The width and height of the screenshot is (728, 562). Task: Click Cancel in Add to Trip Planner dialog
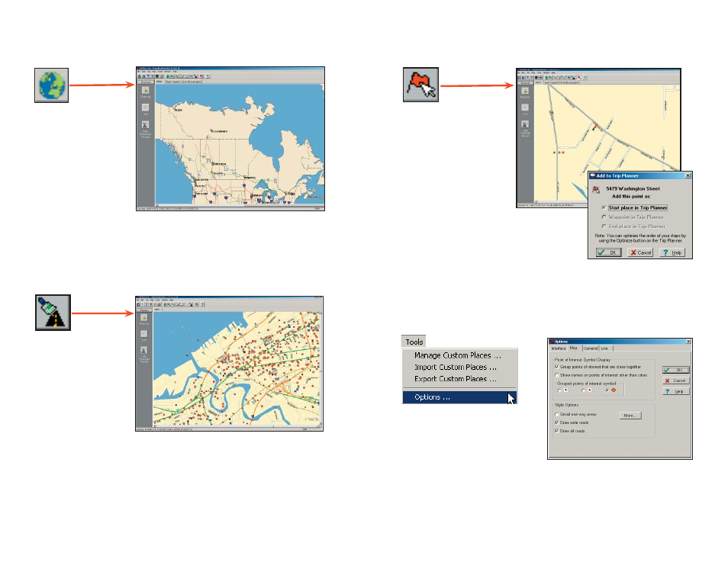tap(640, 252)
